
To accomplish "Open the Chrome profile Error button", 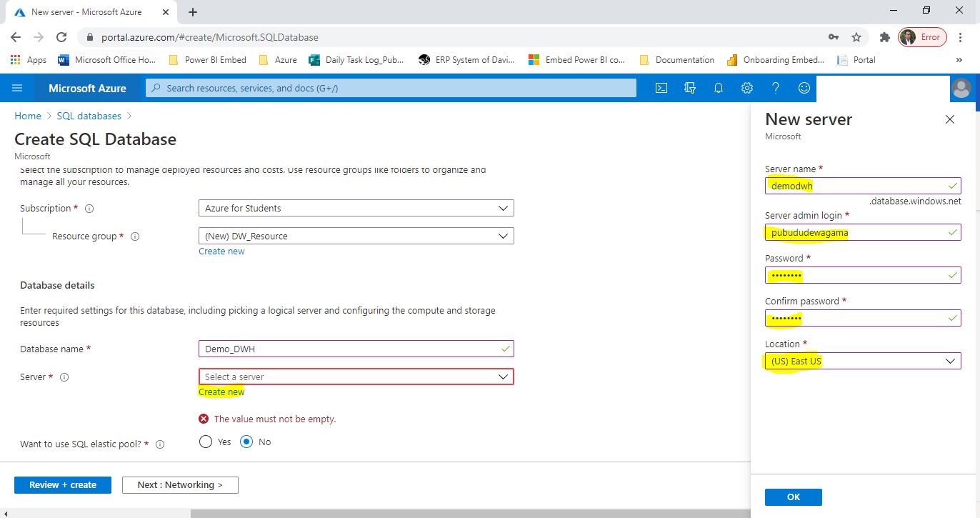I will click(922, 37).
